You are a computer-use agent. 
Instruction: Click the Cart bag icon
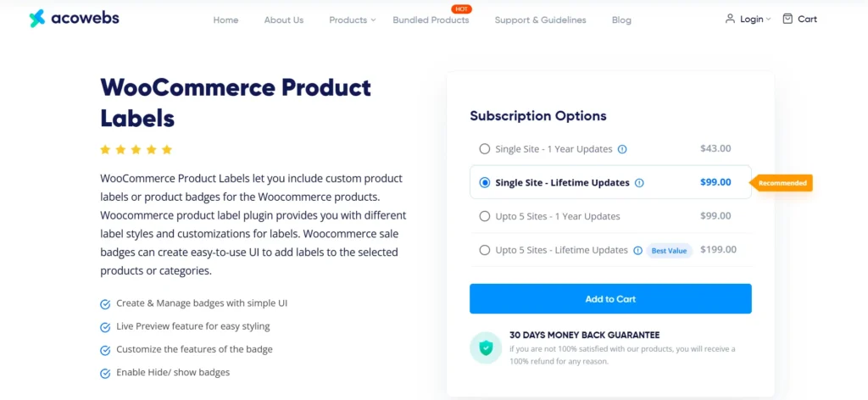point(787,19)
